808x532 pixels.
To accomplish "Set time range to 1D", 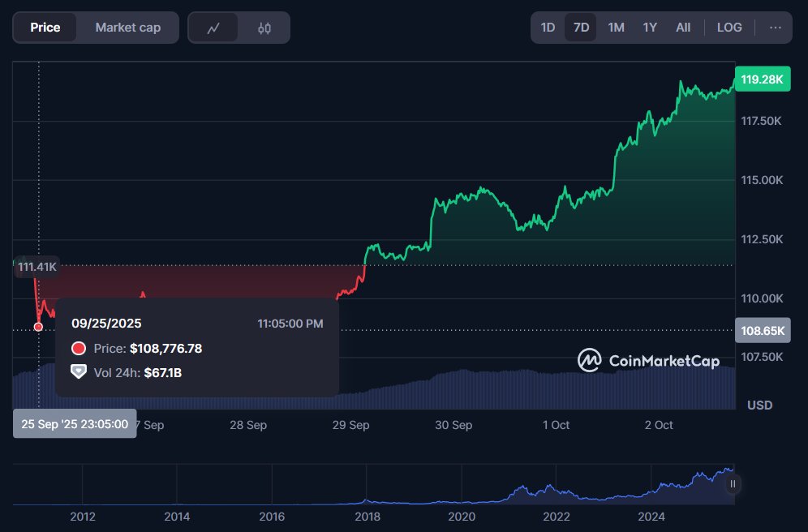I will point(548,28).
